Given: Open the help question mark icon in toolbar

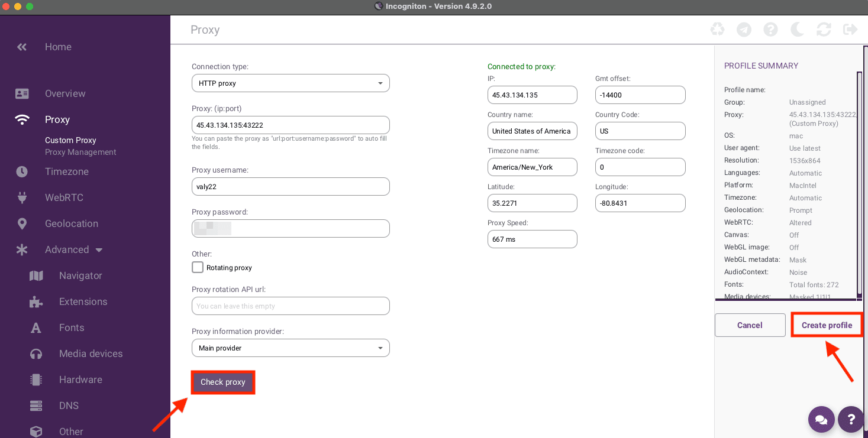Looking at the screenshot, I should (x=770, y=29).
